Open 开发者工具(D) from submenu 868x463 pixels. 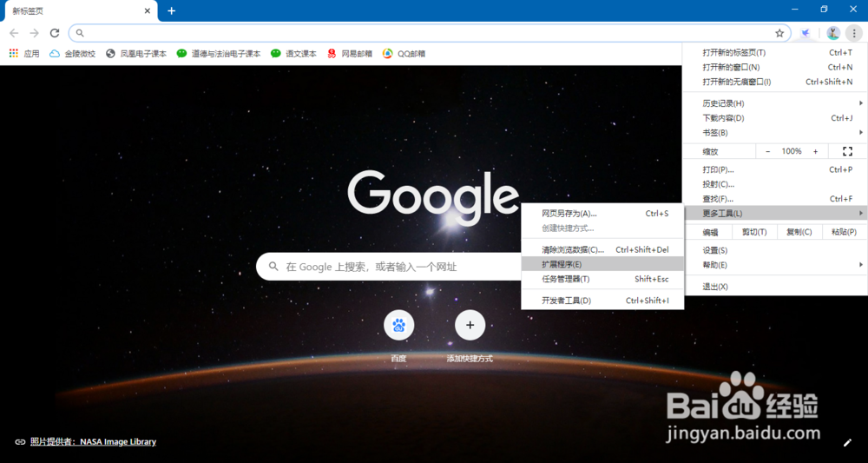pyautogui.click(x=603, y=301)
